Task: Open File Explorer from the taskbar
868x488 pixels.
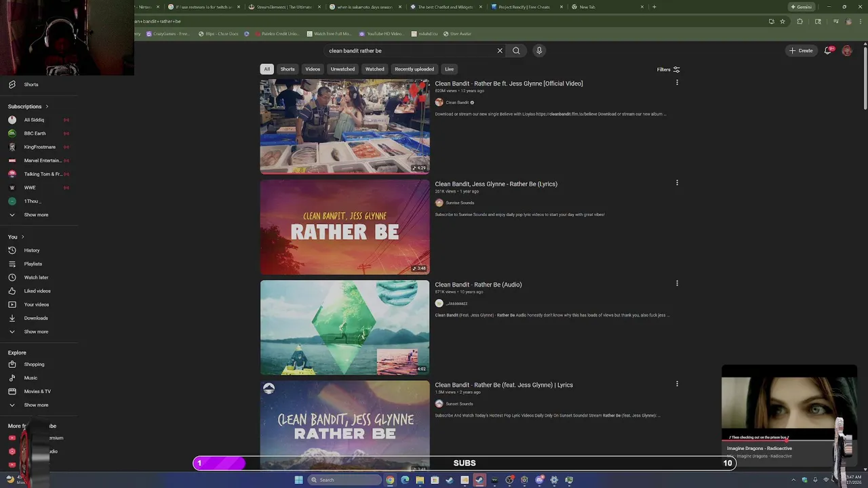Action: tap(420, 480)
